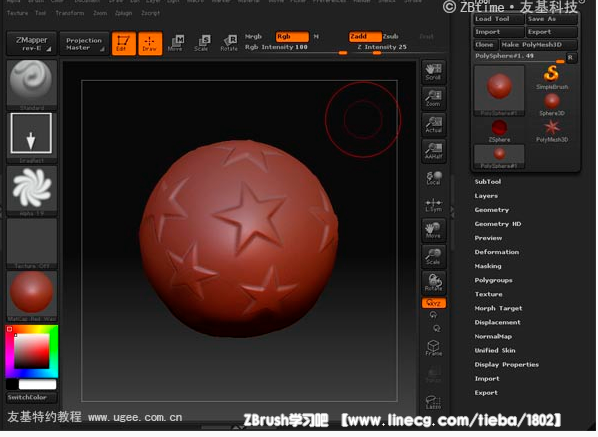
Task: Click the Rgb Intensity slider
Action: click(296, 48)
